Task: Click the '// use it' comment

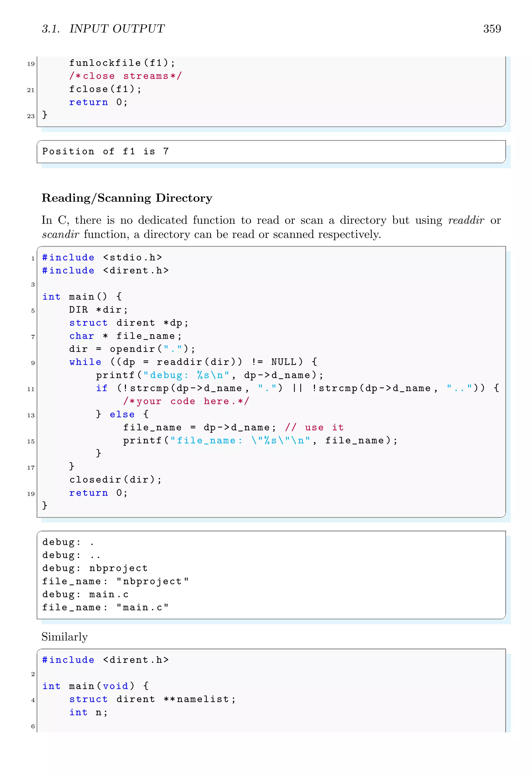Action: [314, 427]
